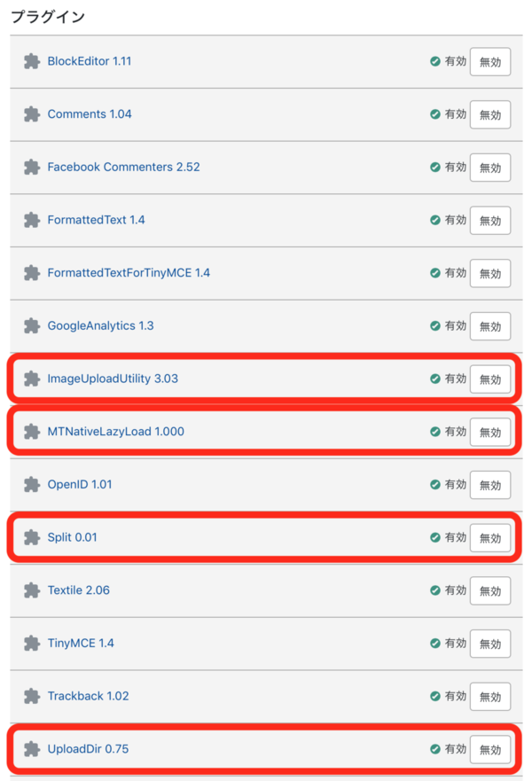Click the green check icon for GoogleAnalytics
532x781 pixels.
435,325
